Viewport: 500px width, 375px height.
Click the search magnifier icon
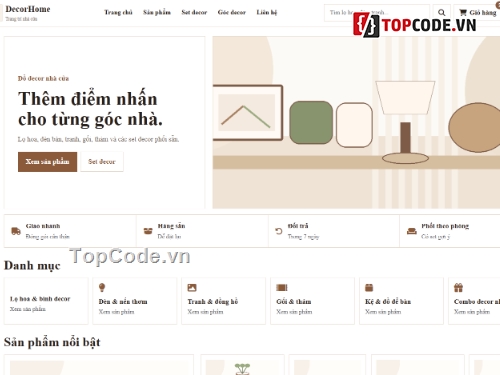[441, 13]
